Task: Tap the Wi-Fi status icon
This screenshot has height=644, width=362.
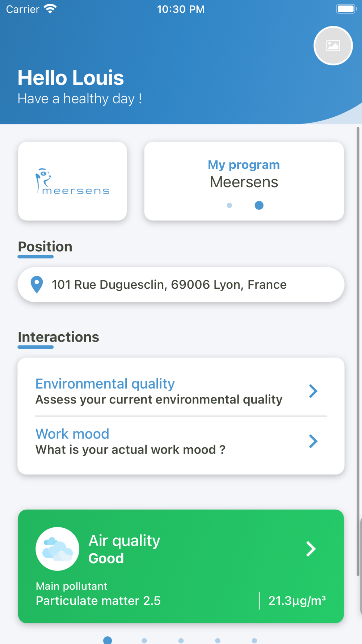Action: (x=50, y=9)
